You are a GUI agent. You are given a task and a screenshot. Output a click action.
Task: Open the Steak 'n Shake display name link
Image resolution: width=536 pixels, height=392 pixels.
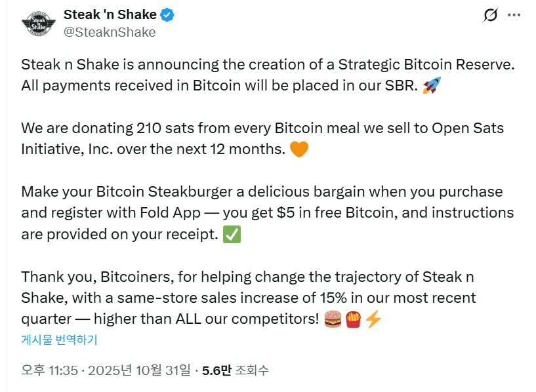(110, 14)
